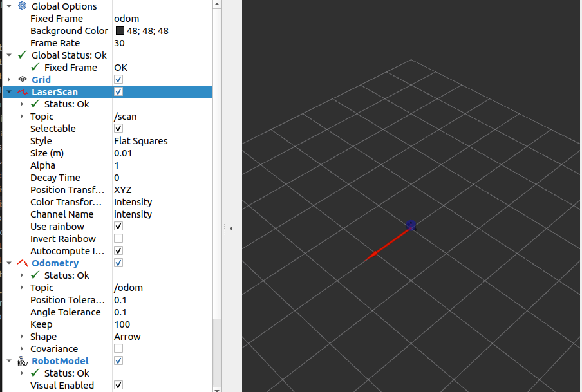Viewport: 582px width, 392px height.
Task: Click the Background Color swatch
Action: tap(120, 31)
